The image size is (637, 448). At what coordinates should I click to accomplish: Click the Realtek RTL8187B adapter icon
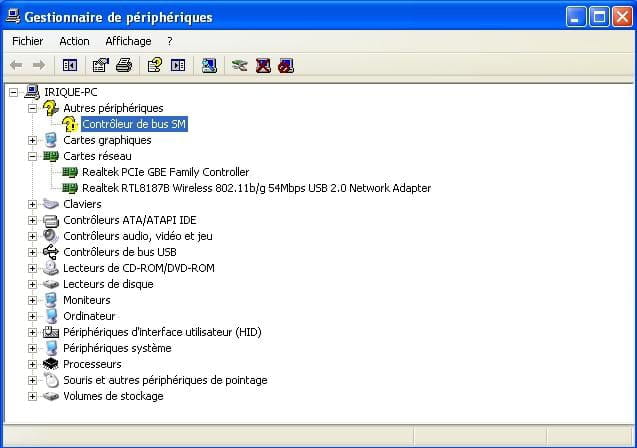click(x=70, y=188)
